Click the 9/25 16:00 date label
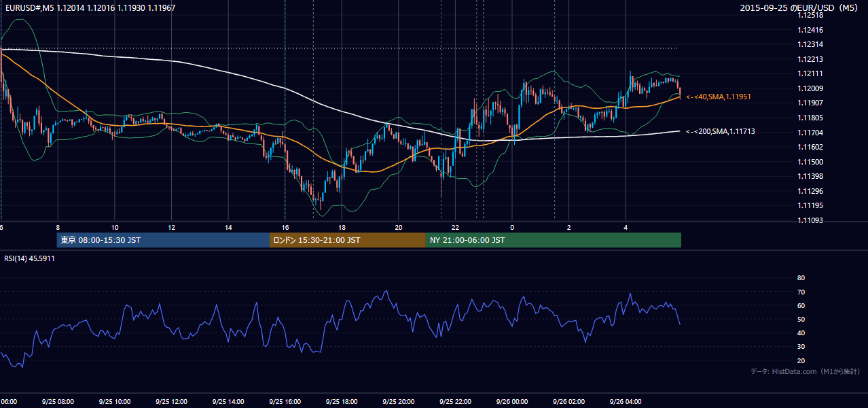This screenshot has width=868, height=408. [285, 402]
